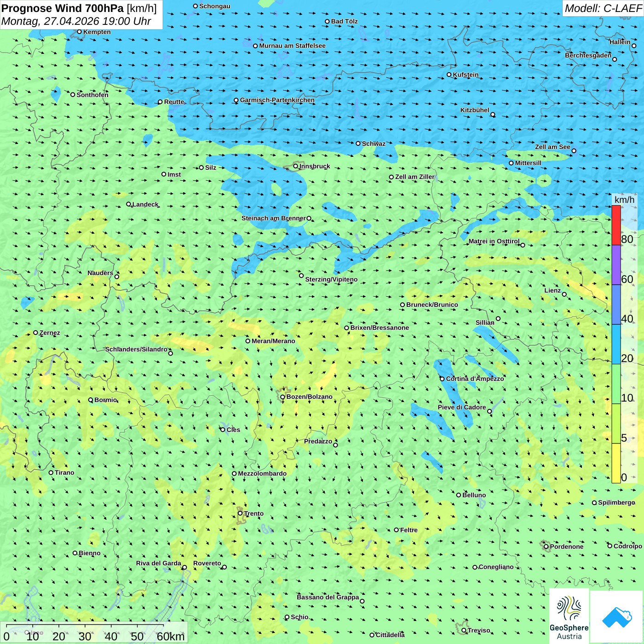Click the 'Schio' label
Screen dimensions: 644x644
click(300, 617)
